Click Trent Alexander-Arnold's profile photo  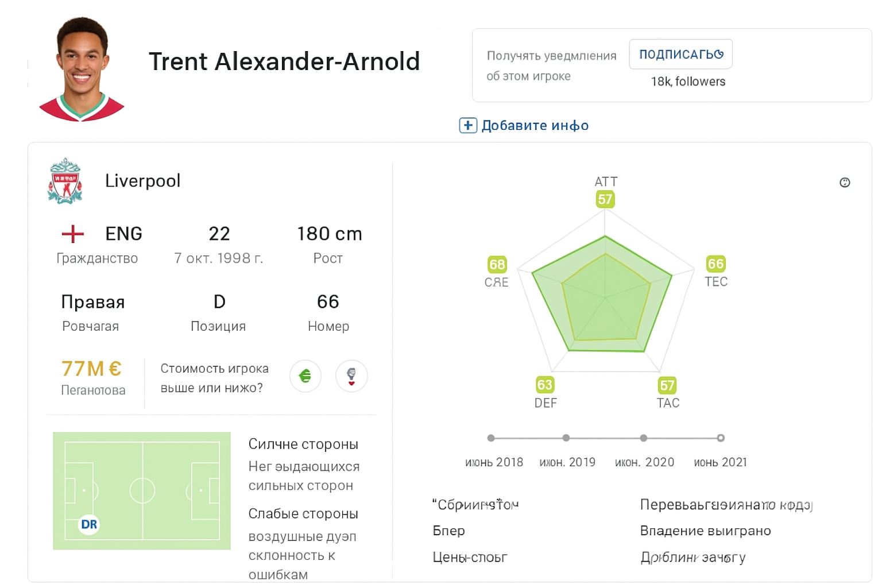[82, 69]
